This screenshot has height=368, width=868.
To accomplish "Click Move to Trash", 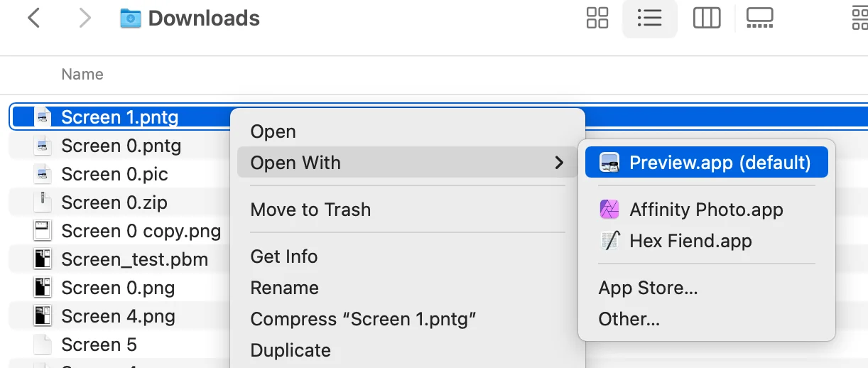I will coord(310,210).
